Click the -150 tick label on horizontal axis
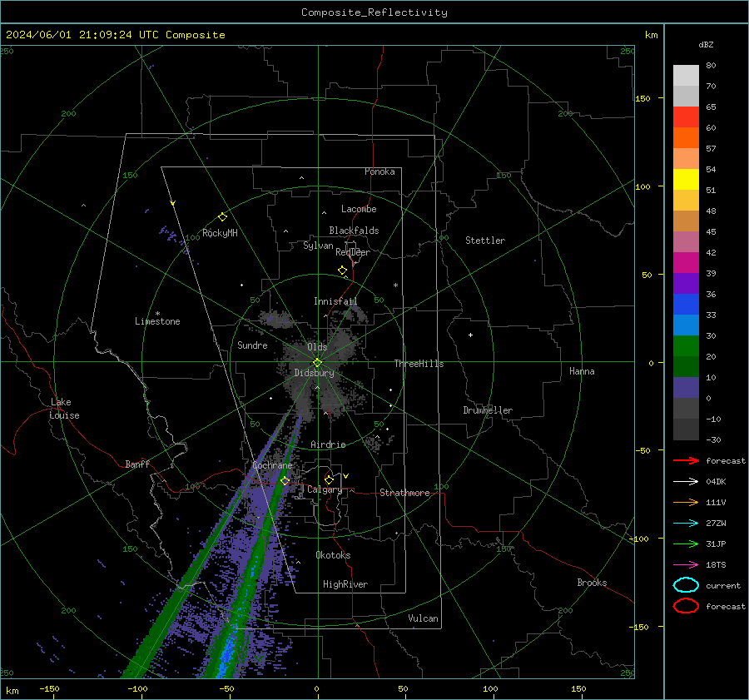Image resolution: width=749 pixels, height=700 pixels. tap(49, 689)
